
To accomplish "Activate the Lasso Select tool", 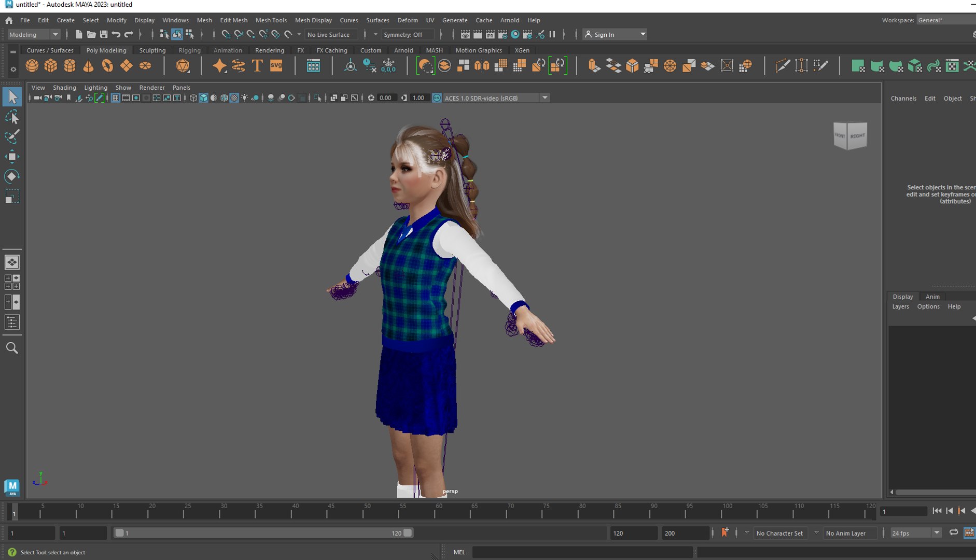I will (x=12, y=117).
